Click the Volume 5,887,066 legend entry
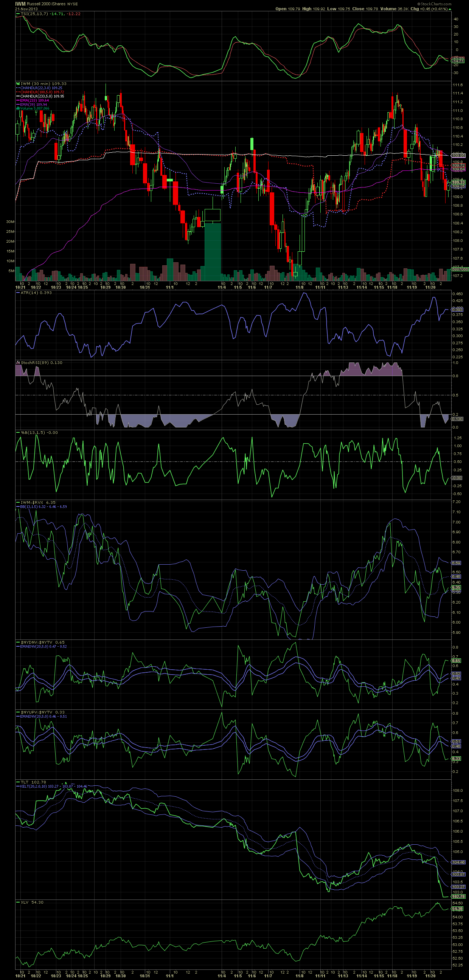The height and width of the screenshot is (980, 469). [x=33, y=108]
